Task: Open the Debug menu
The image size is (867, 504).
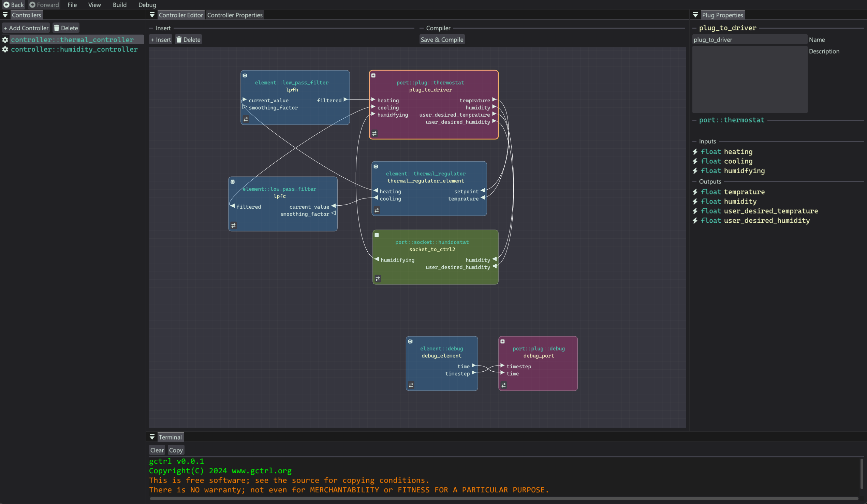Action: pos(147,5)
